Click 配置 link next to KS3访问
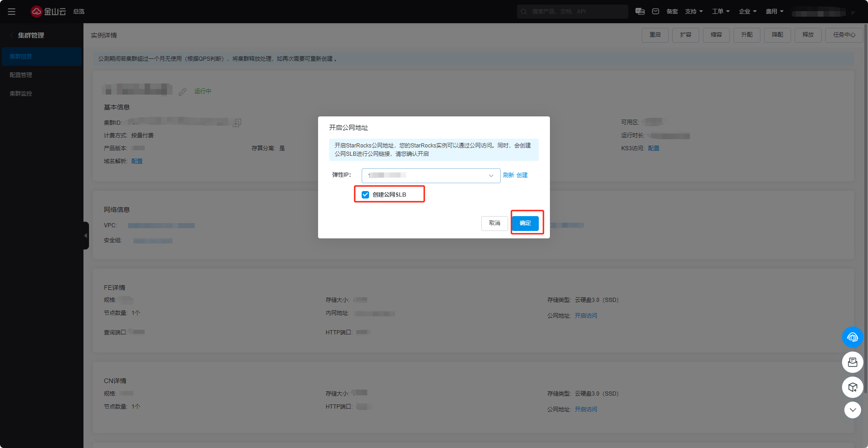 (654, 148)
